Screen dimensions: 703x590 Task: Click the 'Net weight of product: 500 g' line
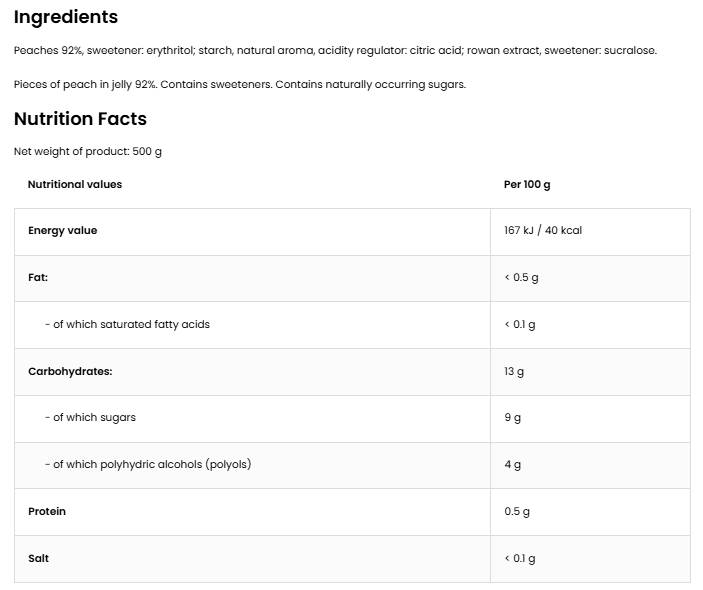pos(88,152)
